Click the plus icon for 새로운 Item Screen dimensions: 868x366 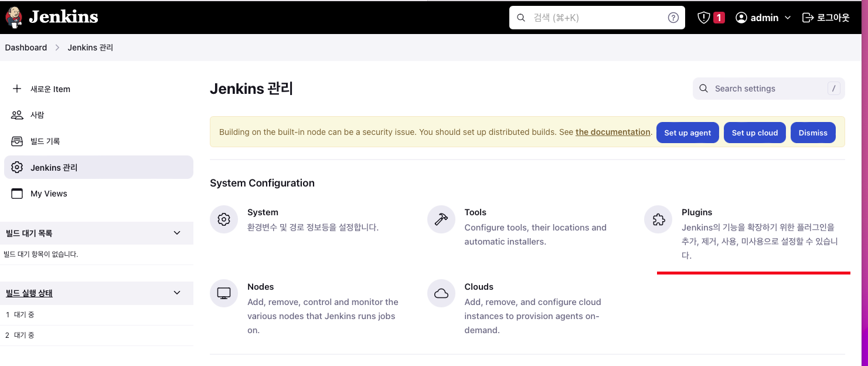tap(17, 89)
